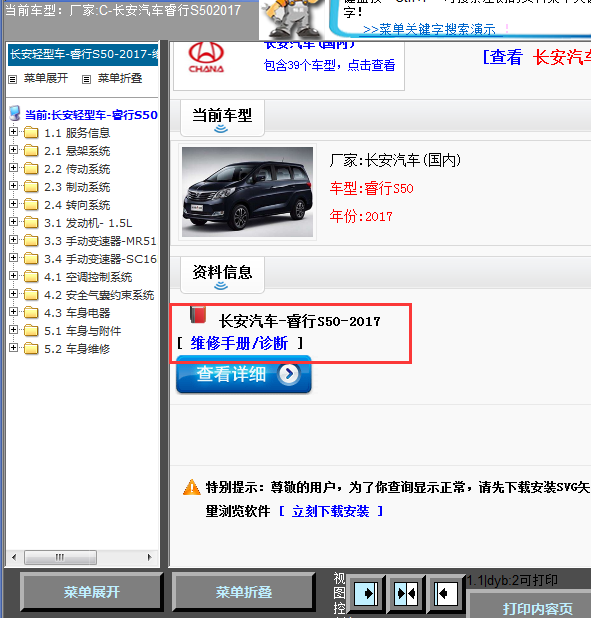The height and width of the screenshot is (618, 591).
Task: Click the 5.1 车身与附件 folder icon
Action: 31,331
